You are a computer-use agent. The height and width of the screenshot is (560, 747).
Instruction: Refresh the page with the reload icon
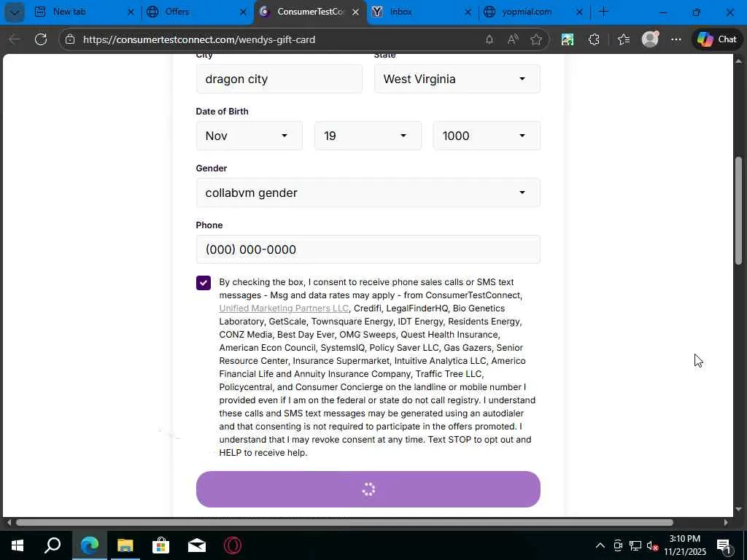click(41, 39)
